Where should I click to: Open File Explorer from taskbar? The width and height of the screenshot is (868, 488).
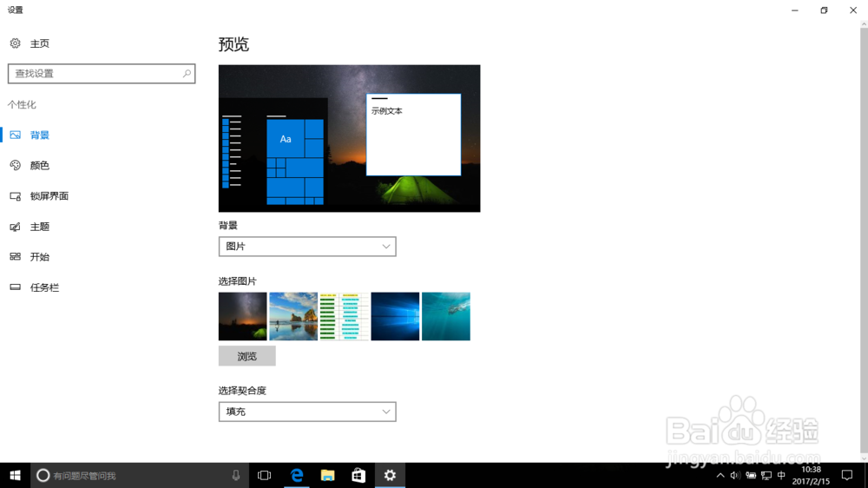[328, 475]
